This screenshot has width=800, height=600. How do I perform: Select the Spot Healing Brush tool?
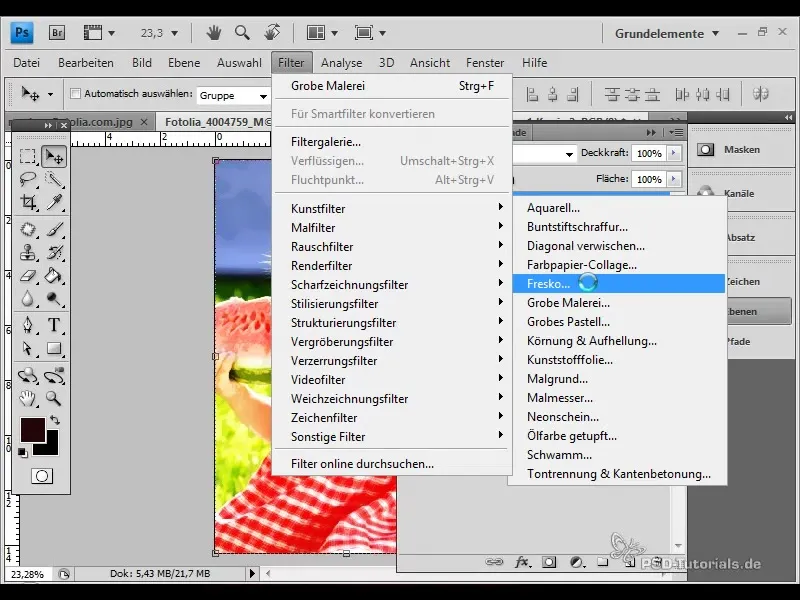[x=28, y=230]
